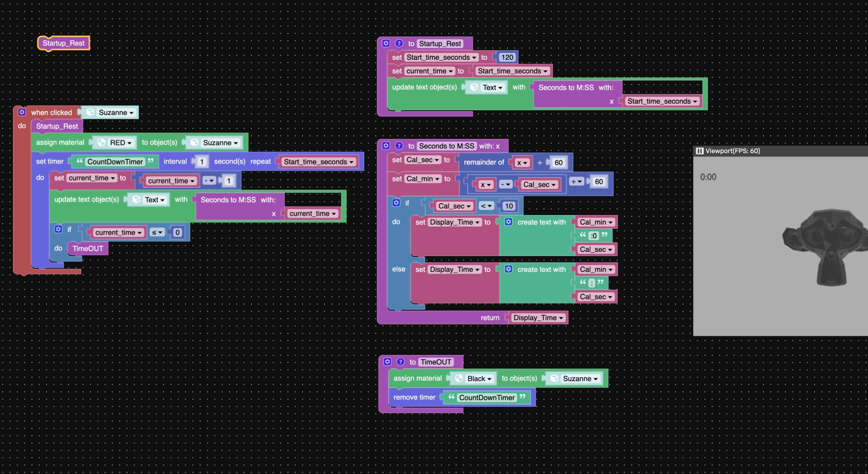Click the question mark on Seconds to M:SS procedure

(399, 145)
